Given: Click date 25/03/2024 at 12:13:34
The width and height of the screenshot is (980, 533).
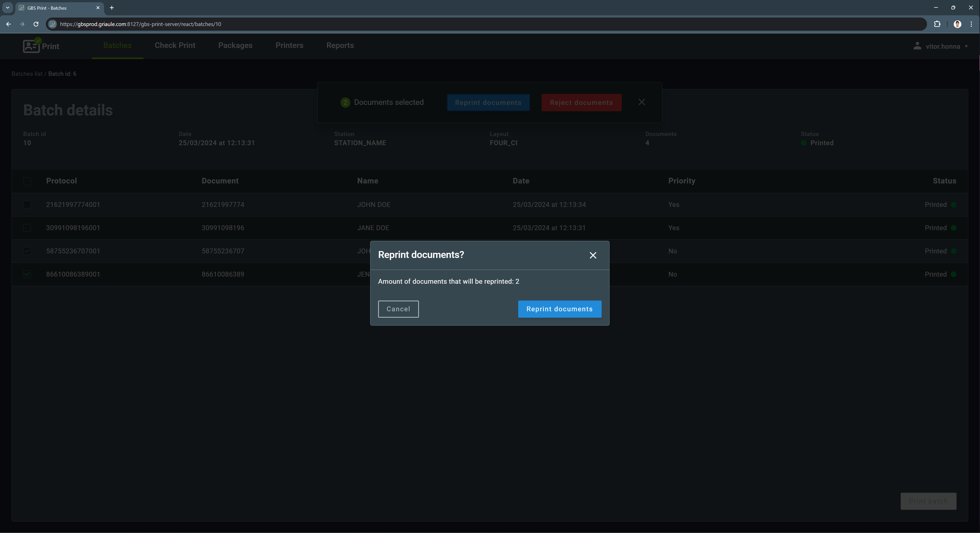Looking at the screenshot, I should point(549,205).
